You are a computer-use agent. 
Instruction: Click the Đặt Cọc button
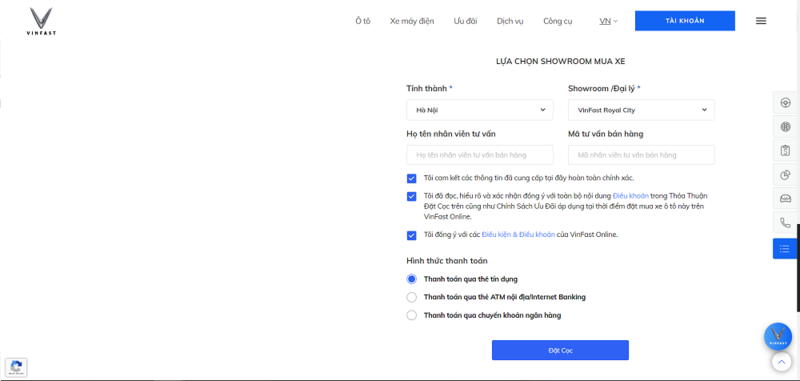tap(560, 350)
